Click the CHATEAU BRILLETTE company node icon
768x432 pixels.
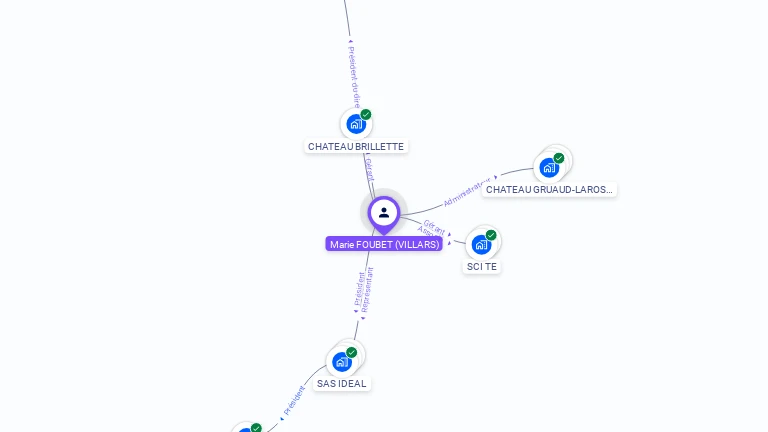(x=356, y=124)
